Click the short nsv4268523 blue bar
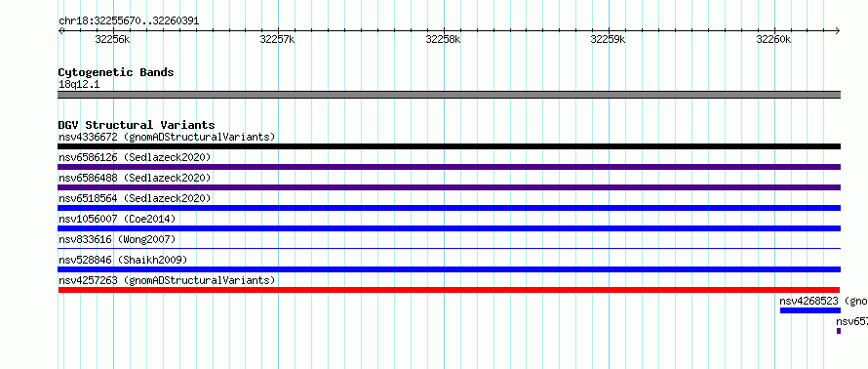 tap(810, 310)
